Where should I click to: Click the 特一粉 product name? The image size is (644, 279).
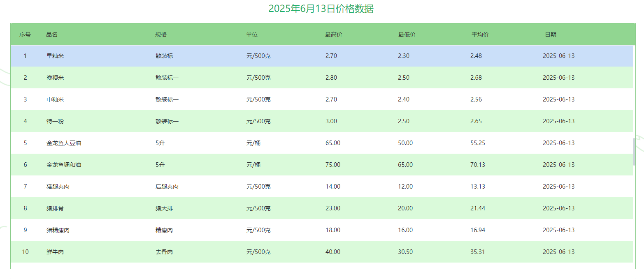(55, 121)
